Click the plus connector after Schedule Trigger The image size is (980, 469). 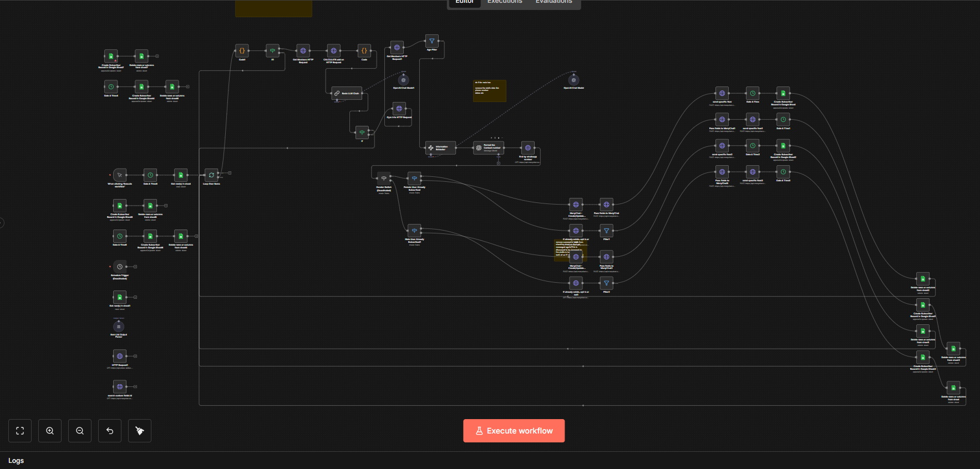click(135, 267)
